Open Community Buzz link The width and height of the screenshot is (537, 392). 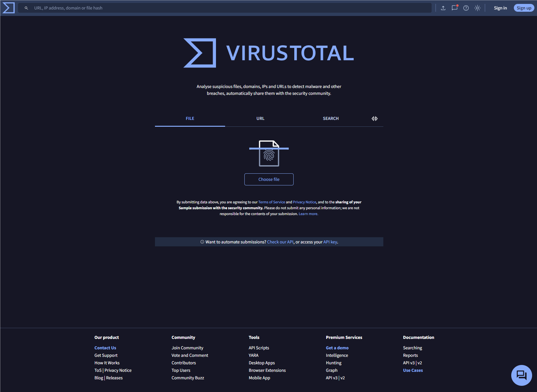[x=188, y=378]
